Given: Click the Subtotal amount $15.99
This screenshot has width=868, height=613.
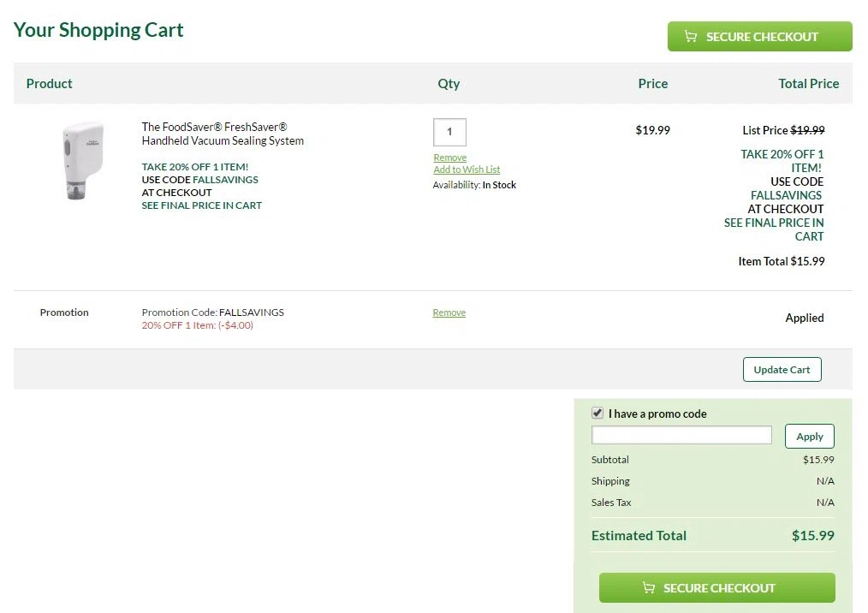Looking at the screenshot, I should tap(818, 460).
